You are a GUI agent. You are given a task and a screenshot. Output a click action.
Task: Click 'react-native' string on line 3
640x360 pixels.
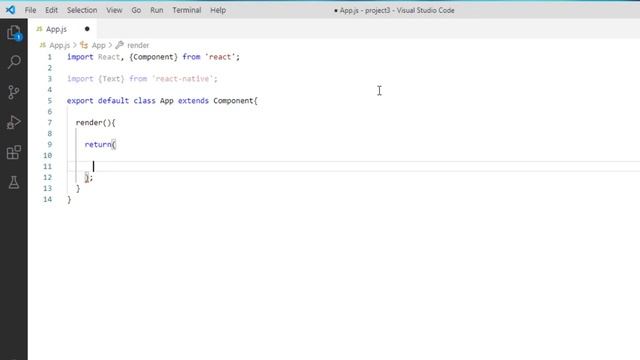(183, 79)
